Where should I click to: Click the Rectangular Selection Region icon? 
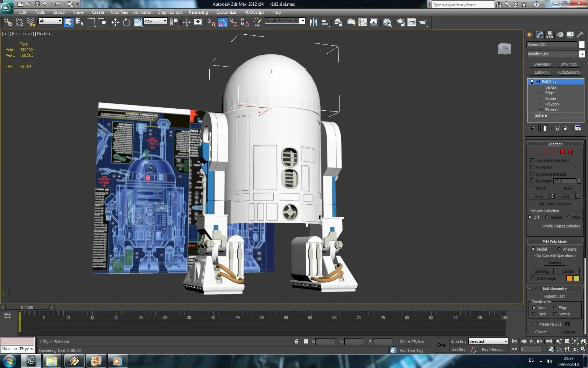[91, 22]
